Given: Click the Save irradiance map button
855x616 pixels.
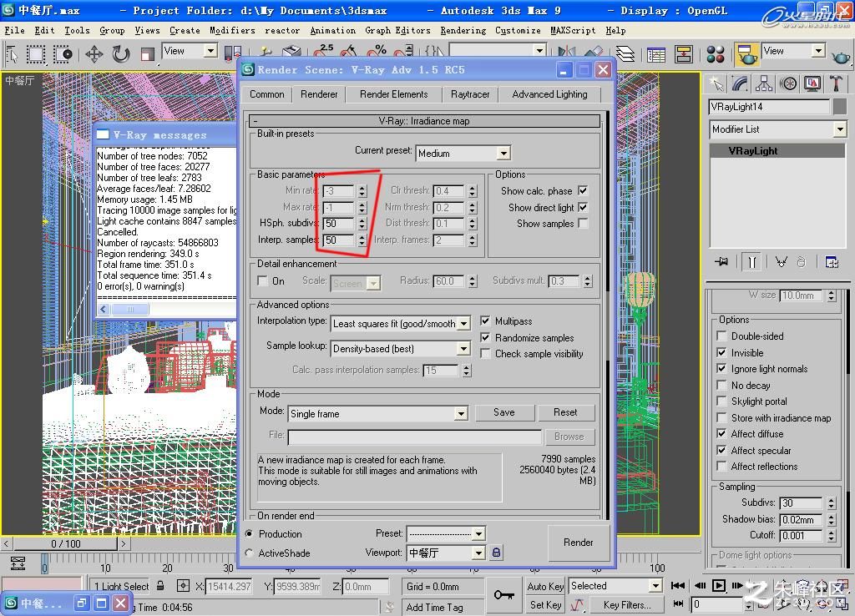Looking at the screenshot, I should pos(503,412).
